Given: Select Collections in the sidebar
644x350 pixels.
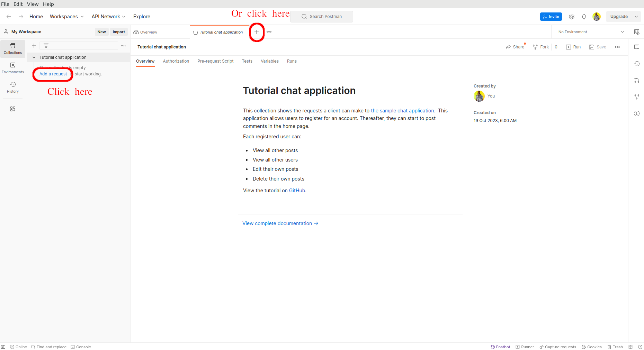Looking at the screenshot, I should click(x=13, y=49).
